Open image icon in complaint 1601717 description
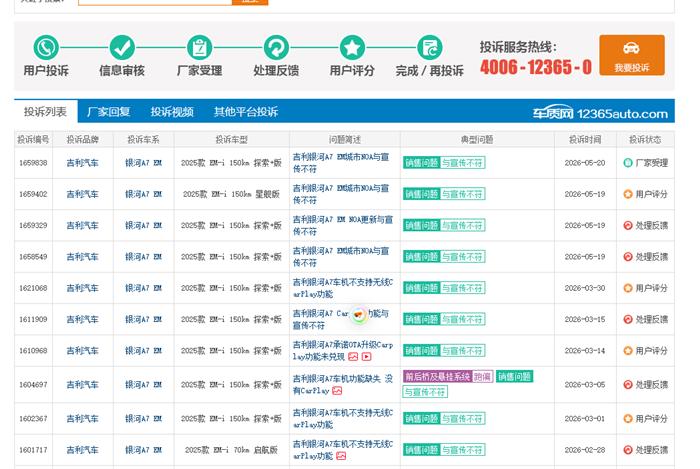 point(341,456)
